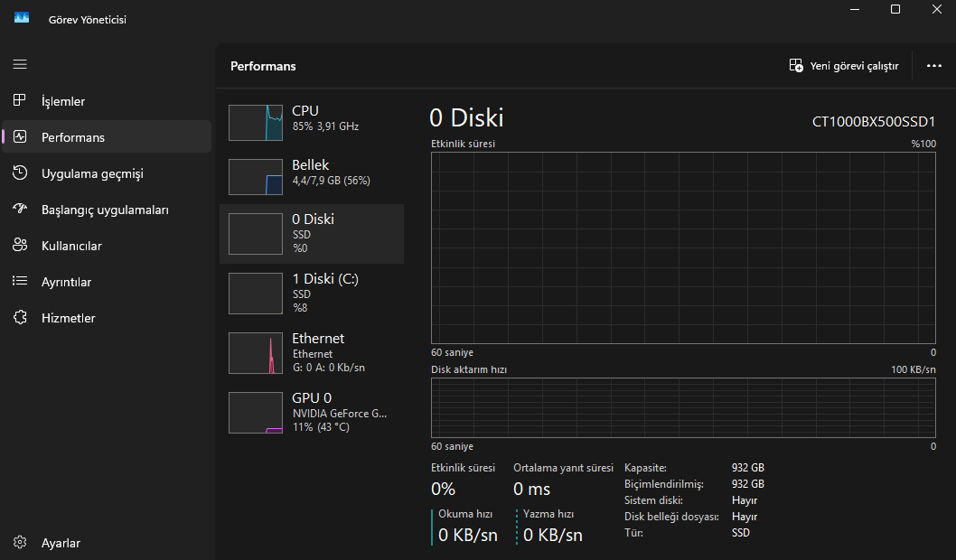The width and height of the screenshot is (956, 560).
Task: Toggle the hamburger navigation menu
Action: (x=20, y=65)
